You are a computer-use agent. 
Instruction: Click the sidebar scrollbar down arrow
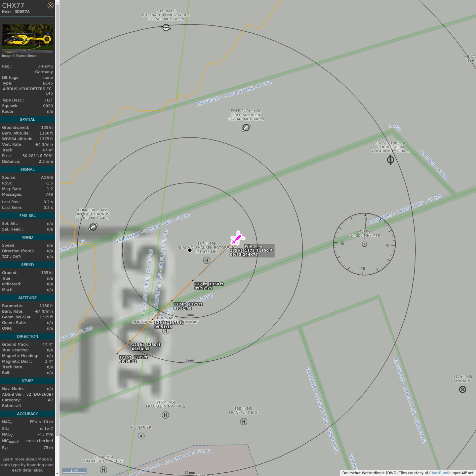(57, 473)
